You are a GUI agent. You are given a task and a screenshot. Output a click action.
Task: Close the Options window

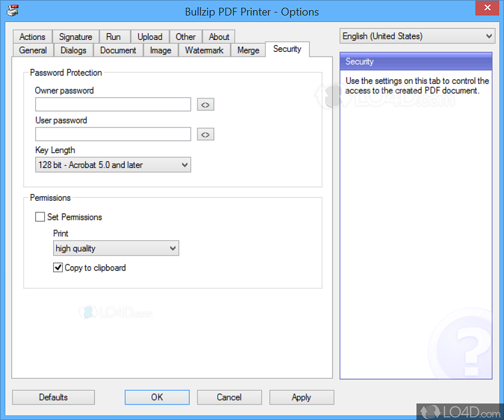coord(487,8)
